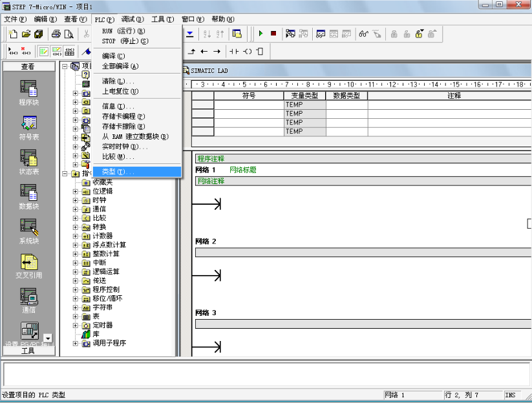The image size is (532, 403).
Task: Open 符号表 in the navigation bar
Action: [29, 128]
